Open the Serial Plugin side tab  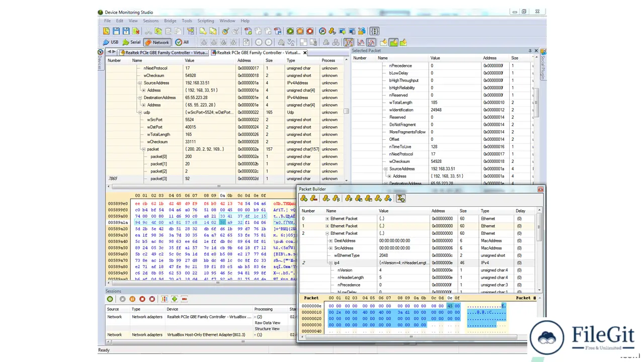tap(543, 64)
